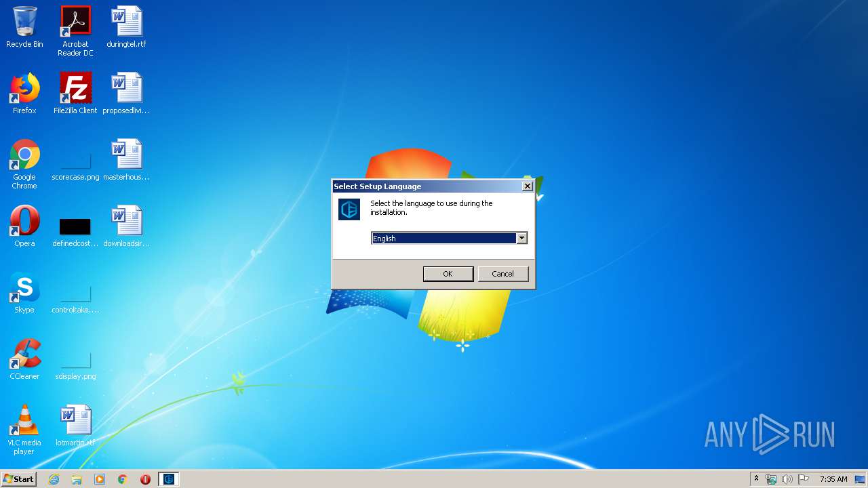The height and width of the screenshot is (488, 868).
Task: Click the 7:35 AM taskbar clock
Action: [x=833, y=479]
